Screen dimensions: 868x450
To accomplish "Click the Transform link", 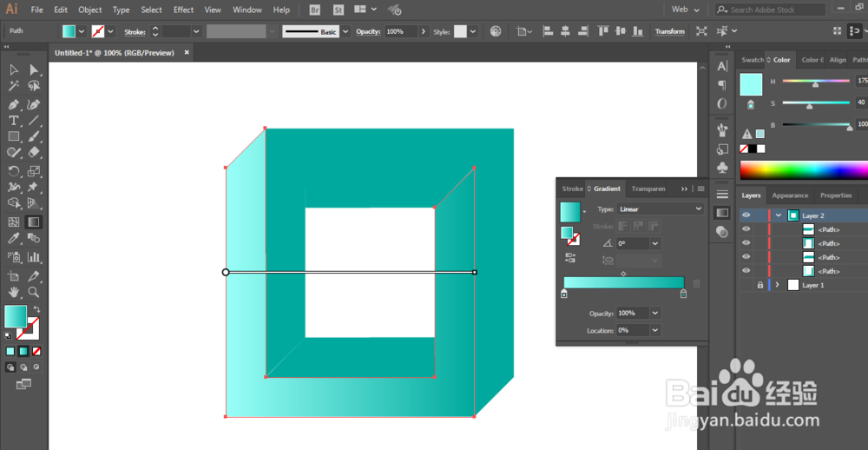I will pos(670,31).
